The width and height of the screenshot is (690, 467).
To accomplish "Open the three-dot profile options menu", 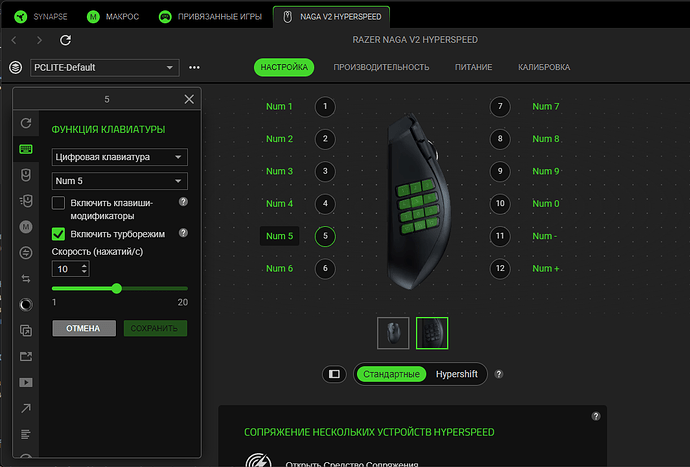I will pos(194,67).
